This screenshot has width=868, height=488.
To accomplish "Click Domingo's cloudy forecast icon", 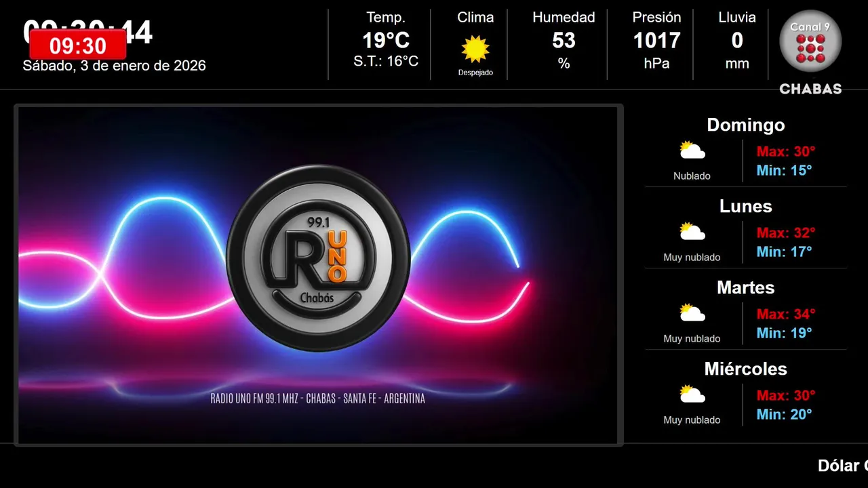I will pyautogui.click(x=692, y=150).
